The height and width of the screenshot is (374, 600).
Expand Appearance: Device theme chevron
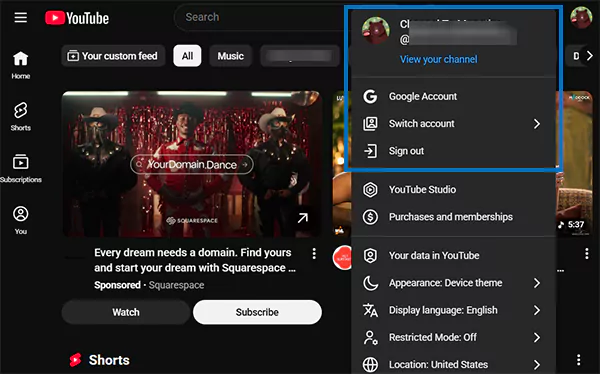(537, 283)
